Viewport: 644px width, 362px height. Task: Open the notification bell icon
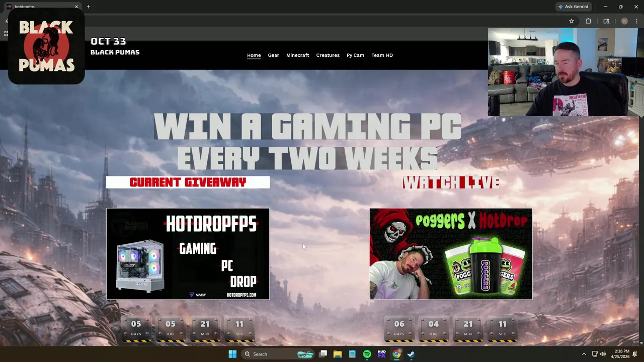coord(635,354)
